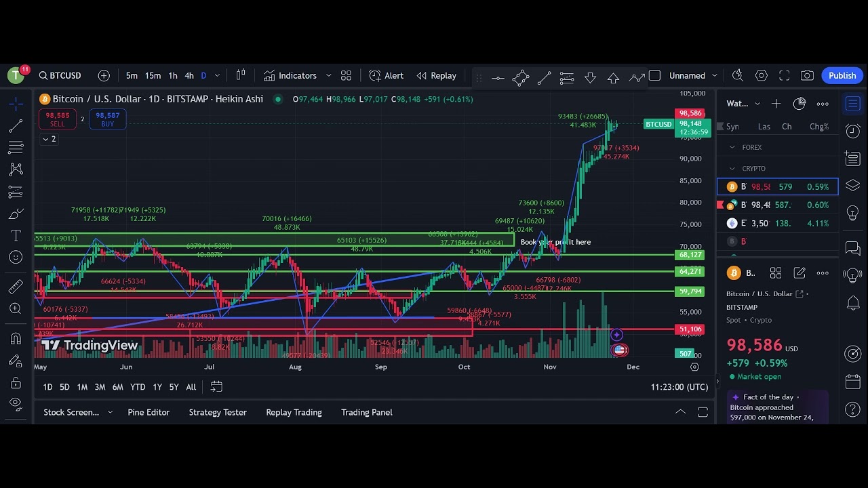Add a symbol to the watchlist

pos(776,104)
